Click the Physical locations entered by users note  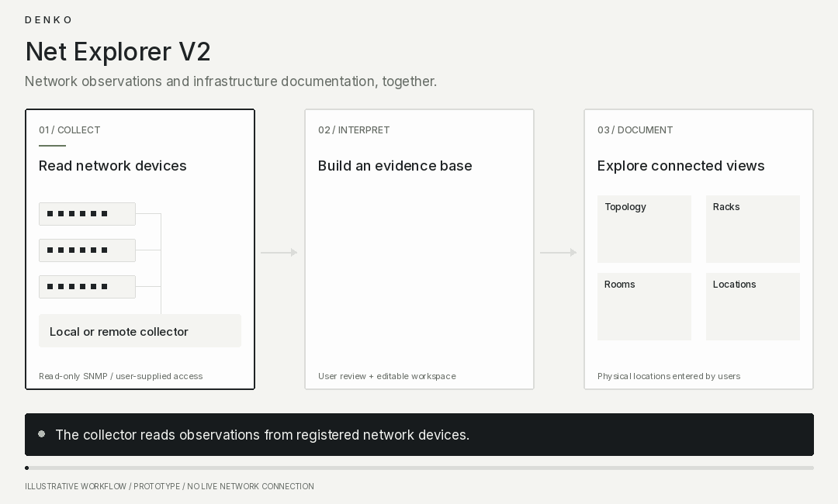coord(669,376)
